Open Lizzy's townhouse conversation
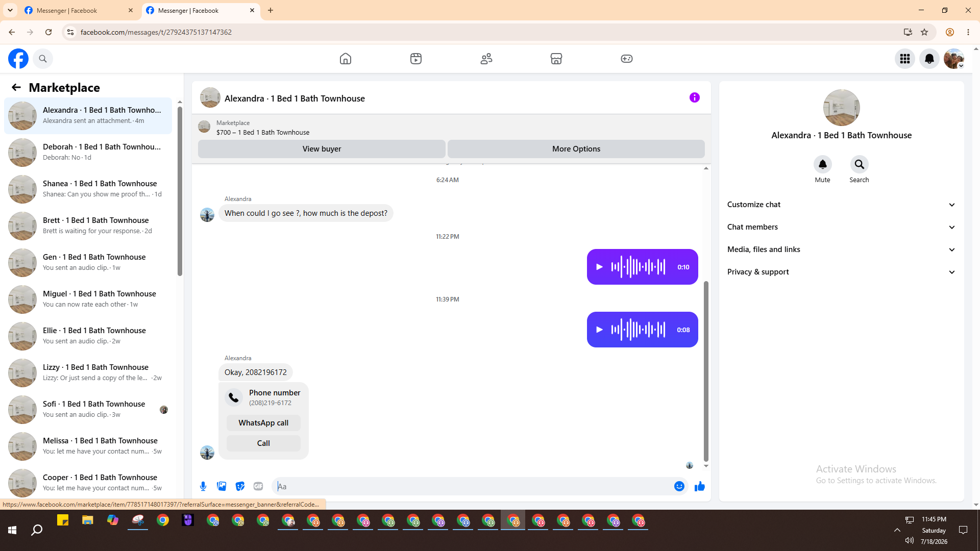The width and height of the screenshot is (980, 551). (x=88, y=372)
